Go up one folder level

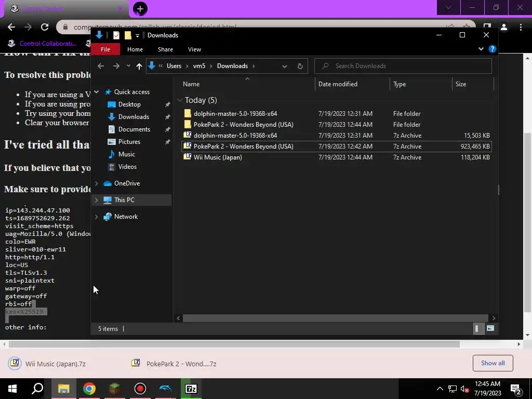click(x=139, y=66)
